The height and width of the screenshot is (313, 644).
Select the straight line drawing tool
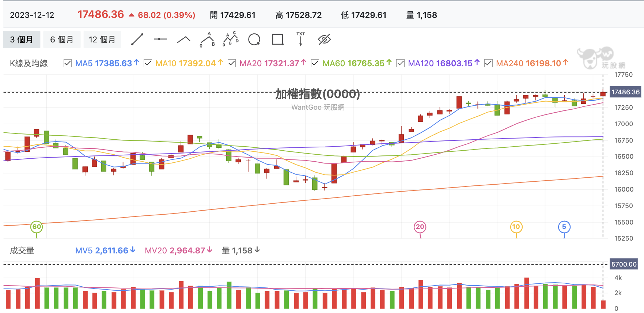[x=137, y=39]
